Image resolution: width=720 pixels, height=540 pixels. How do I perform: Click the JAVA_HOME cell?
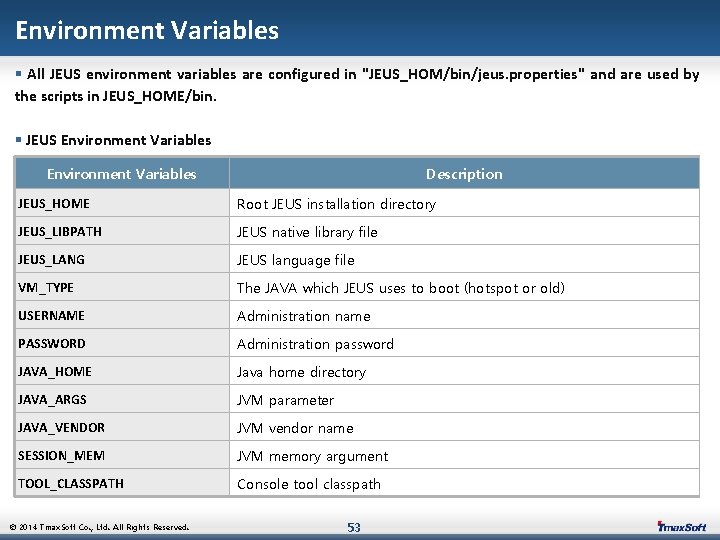pos(122,371)
